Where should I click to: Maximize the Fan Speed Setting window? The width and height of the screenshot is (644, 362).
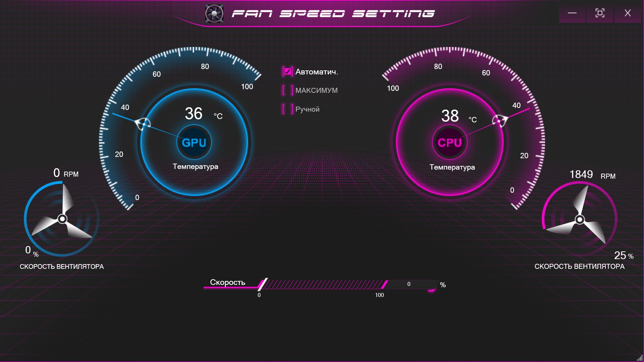pos(600,13)
